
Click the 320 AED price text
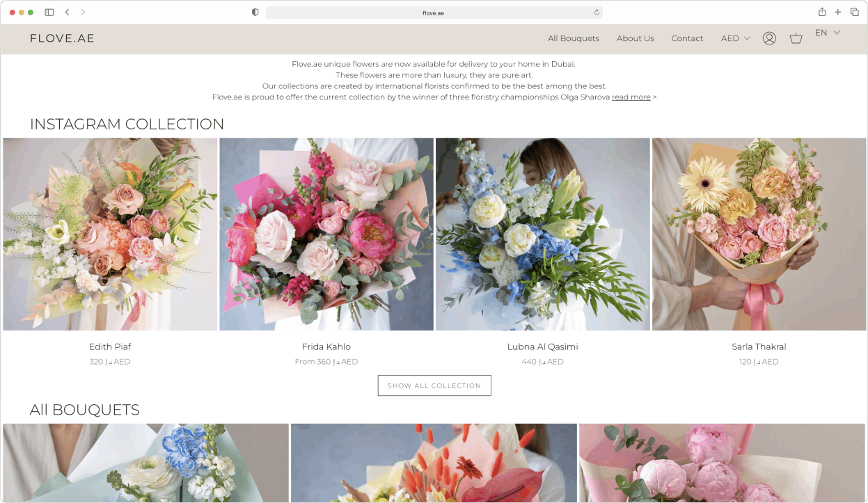click(x=110, y=362)
